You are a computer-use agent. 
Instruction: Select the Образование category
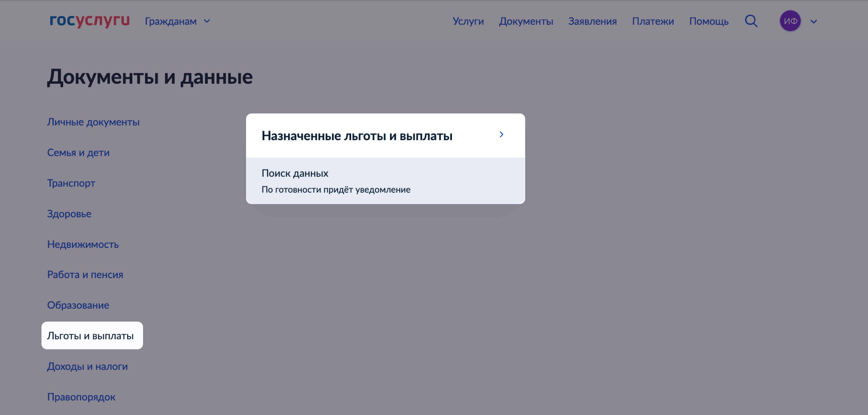click(x=78, y=305)
